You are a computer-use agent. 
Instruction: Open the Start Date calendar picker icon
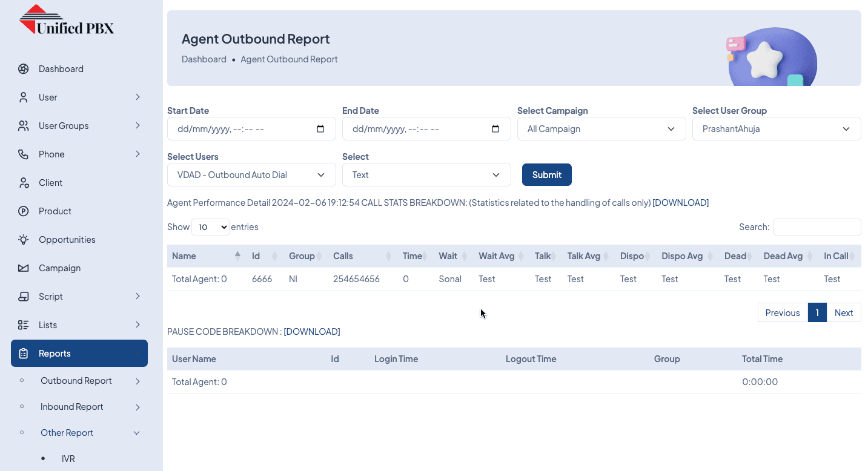pos(321,129)
